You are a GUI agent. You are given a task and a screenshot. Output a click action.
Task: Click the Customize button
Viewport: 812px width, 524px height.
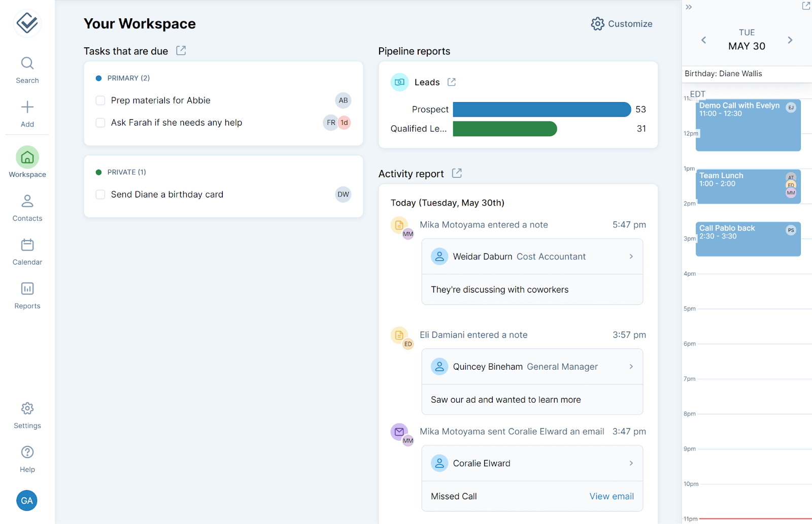621,24
